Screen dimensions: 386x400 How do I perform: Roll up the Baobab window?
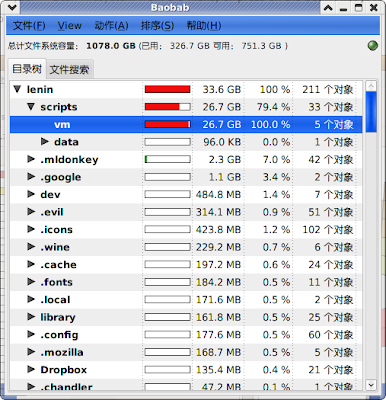click(328, 7)
